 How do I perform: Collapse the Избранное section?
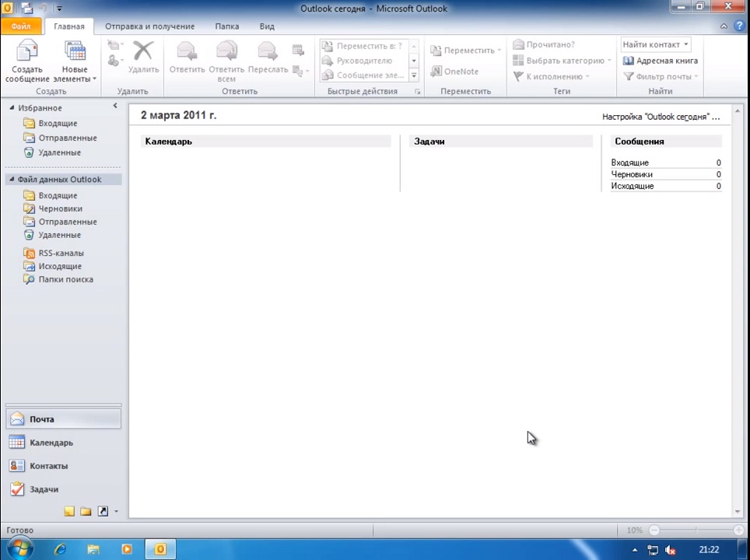(12, 108)
